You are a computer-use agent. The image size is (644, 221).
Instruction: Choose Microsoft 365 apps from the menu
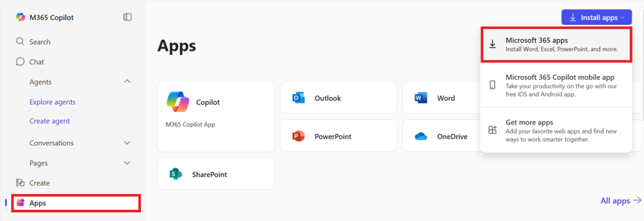(556, 44)
